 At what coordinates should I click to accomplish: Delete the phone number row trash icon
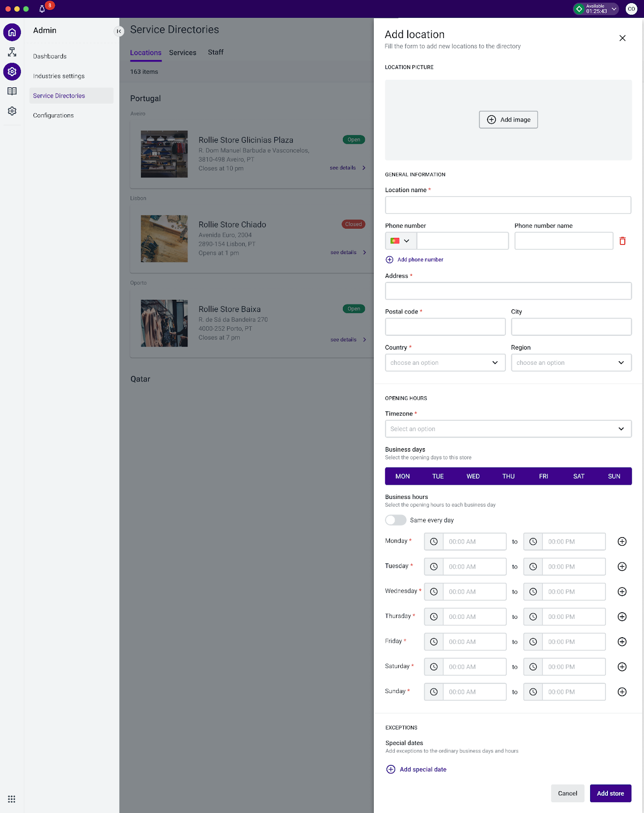click(x=623, y=241)
